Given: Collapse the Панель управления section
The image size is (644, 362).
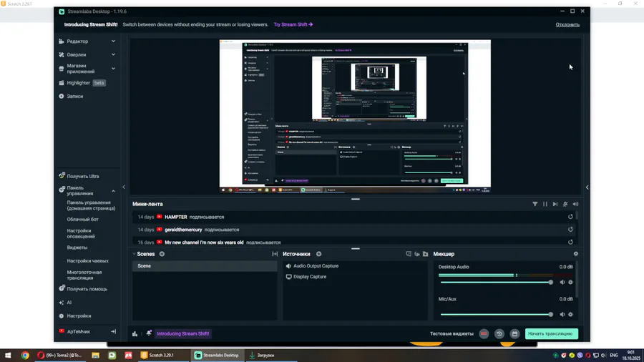Looking at the screenshot, I should [113, 191].
